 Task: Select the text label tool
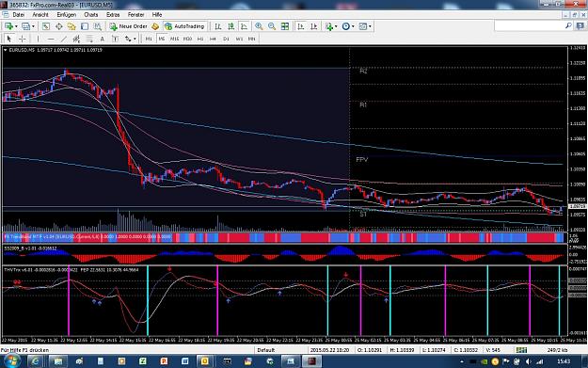click(115, 39)
